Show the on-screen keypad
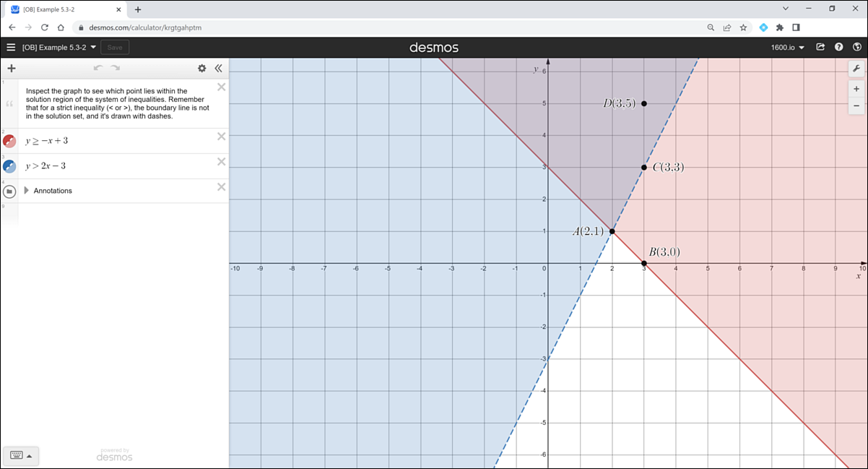Screen dimensions: 868x469 click(21, 456)
